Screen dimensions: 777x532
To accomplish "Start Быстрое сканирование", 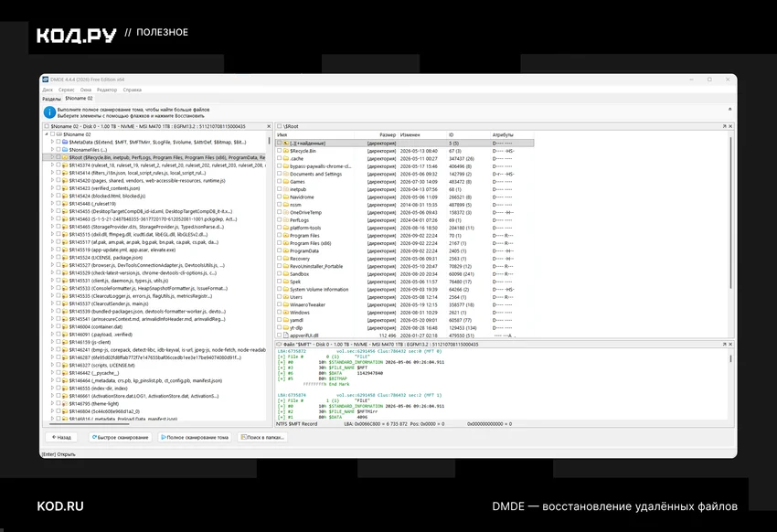I will click(121, 437).
